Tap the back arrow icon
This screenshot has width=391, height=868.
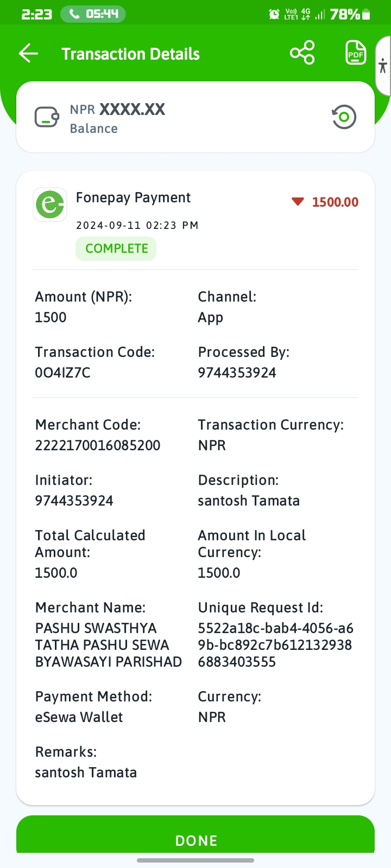point(28,53)
